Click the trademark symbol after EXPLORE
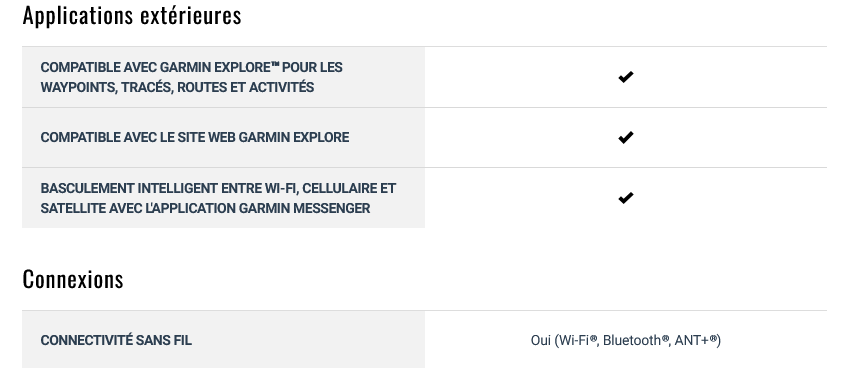This screenshot has height=380, width=859. [275, 65]
